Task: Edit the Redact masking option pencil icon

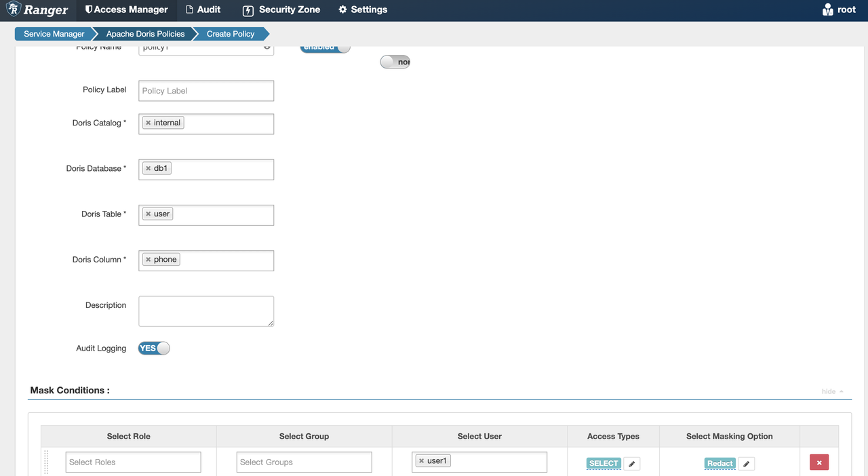Action: click(745, 464)
